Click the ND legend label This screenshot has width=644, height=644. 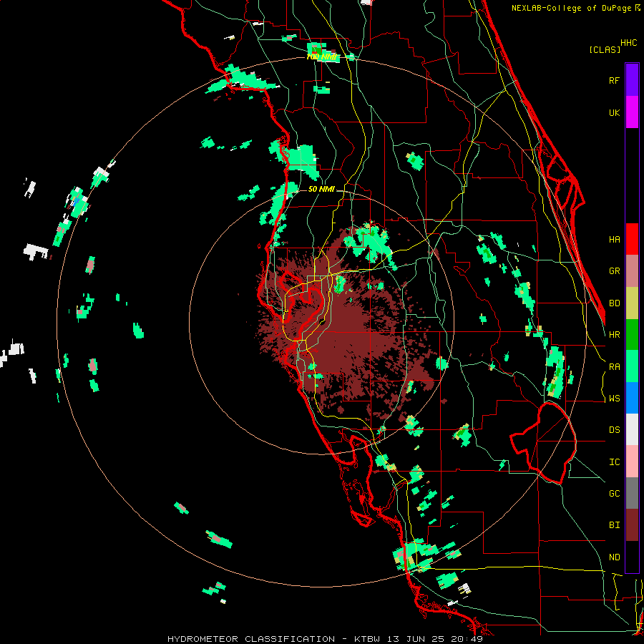pos(614,557)
